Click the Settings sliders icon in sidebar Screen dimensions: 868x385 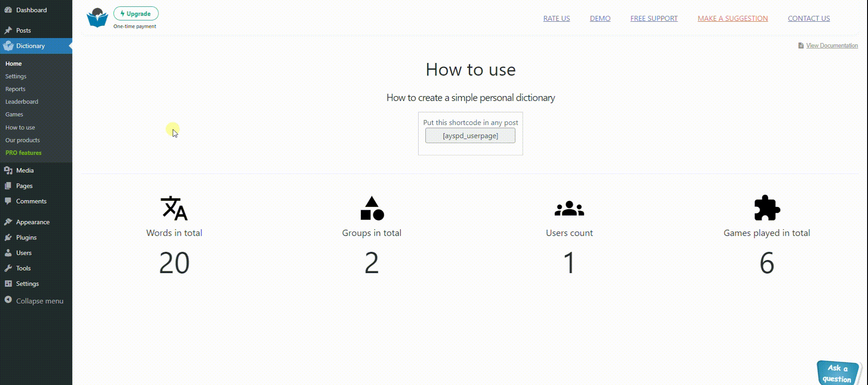coord(8,284)
